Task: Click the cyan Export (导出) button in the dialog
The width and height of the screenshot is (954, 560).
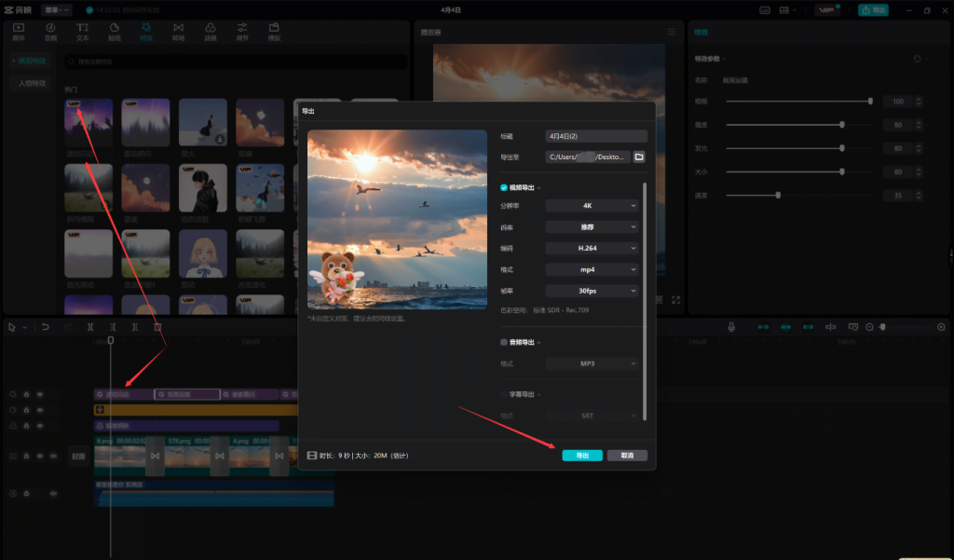Action: pos(582,456)
